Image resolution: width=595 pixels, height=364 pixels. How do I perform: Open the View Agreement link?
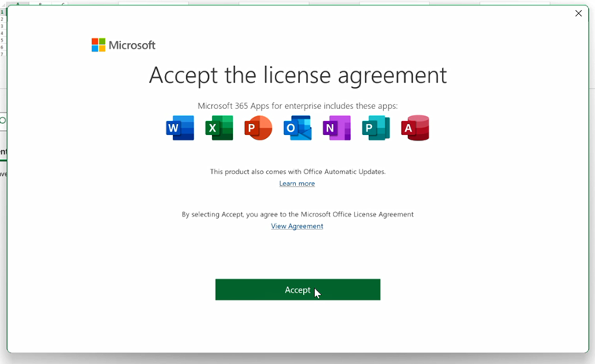(x=297, y=227)
